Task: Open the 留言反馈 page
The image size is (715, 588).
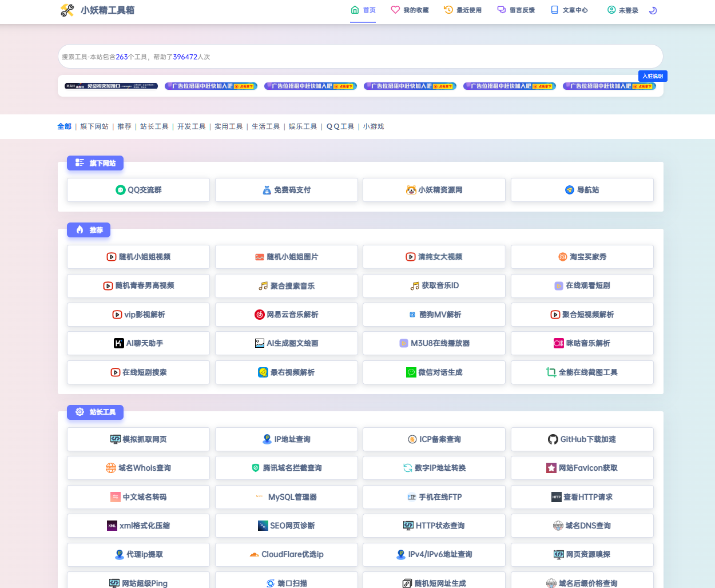Action: (x=516, y=10)
